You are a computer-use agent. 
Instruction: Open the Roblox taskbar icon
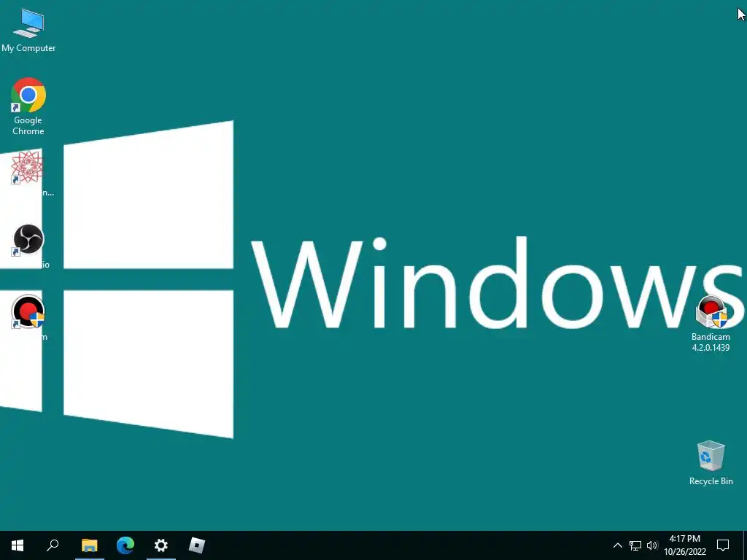[x=197, y=545]
